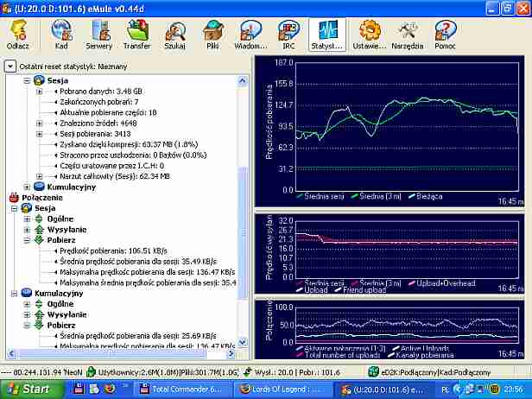The width and height of the screenshot is (532, 399).
Task: Launch Firefox from the quick launch bar
Action: tap(109, 389)
